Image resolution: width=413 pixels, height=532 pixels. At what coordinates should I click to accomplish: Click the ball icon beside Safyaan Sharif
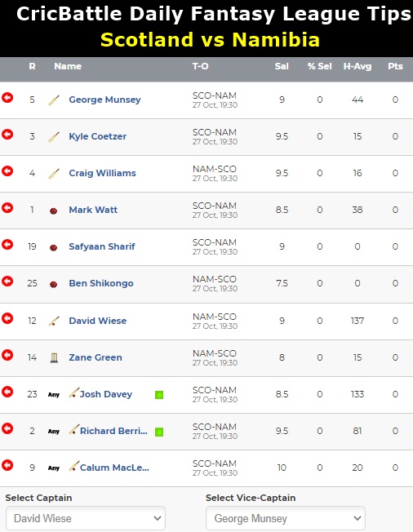point(53,248)
